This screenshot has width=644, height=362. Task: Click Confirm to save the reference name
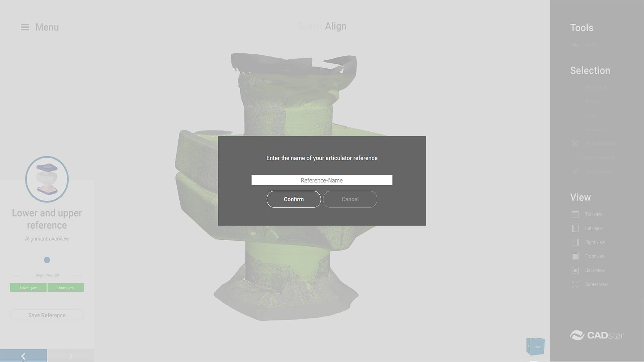coord(294,199)
